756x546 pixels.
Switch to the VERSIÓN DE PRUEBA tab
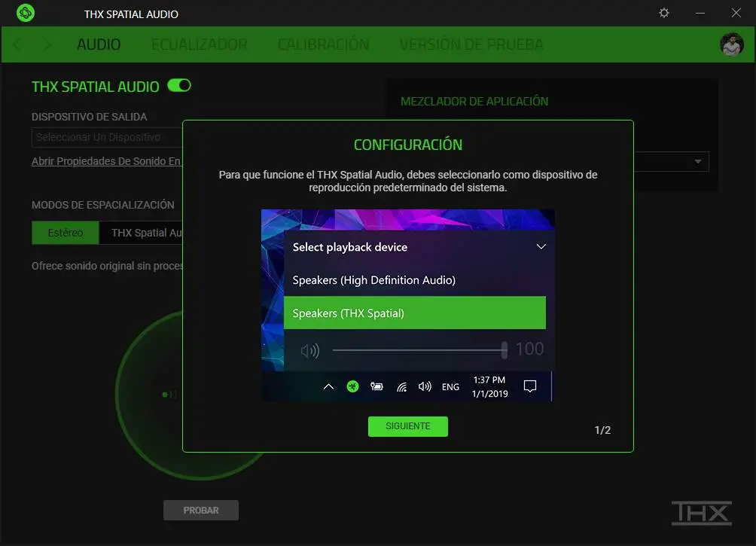[471, 44]
